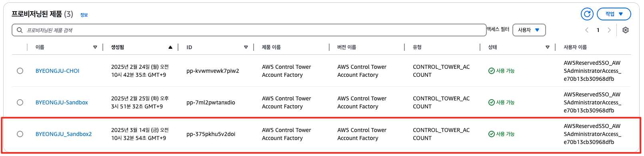
Task: Go to previous page arrow
Action: click(x=587, y=30)
